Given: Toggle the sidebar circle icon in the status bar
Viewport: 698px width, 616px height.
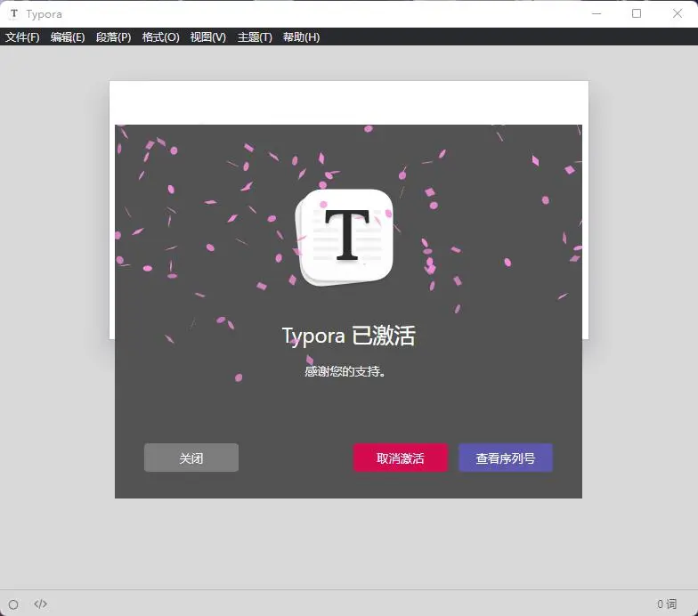Looking at the screenshot, I should (x=13, y=604).
